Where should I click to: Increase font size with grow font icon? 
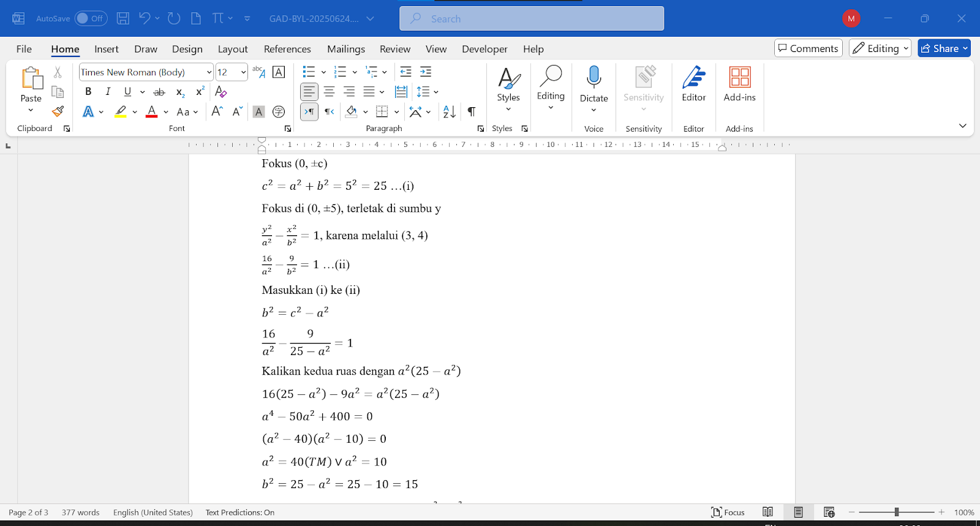[x=217, y=111]
